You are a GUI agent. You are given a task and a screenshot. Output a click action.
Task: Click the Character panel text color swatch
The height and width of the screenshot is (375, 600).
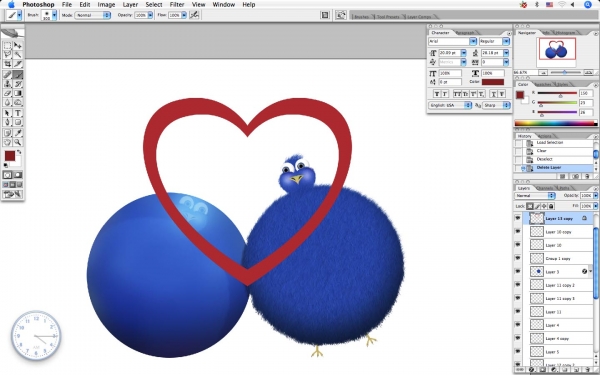tap(493, 82)
